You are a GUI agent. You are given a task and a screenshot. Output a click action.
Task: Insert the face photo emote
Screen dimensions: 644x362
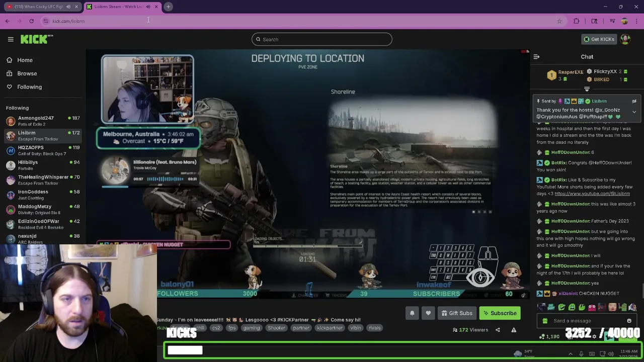pos(612,307)
